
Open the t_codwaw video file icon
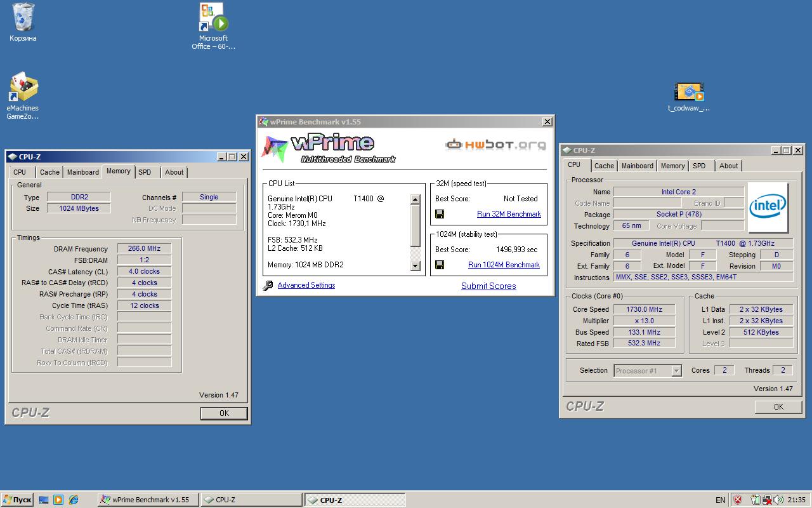689,92
